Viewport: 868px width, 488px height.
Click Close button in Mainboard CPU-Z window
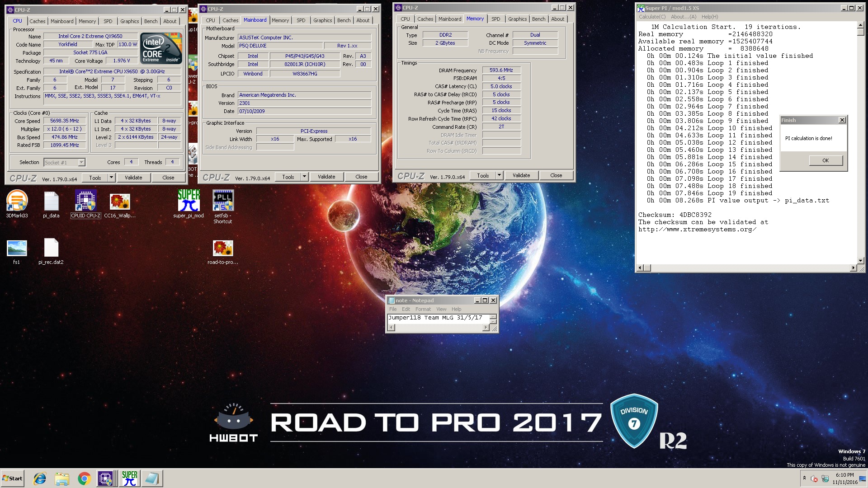click(361, 177)
